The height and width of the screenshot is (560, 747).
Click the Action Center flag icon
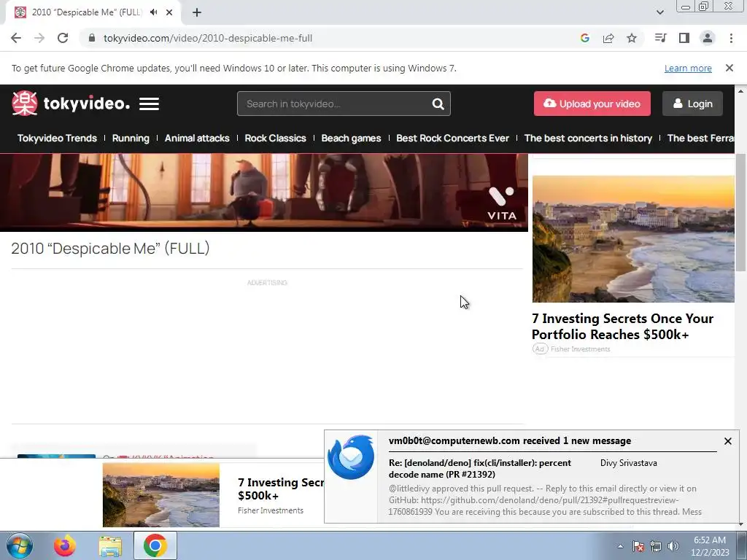point(638,546)
